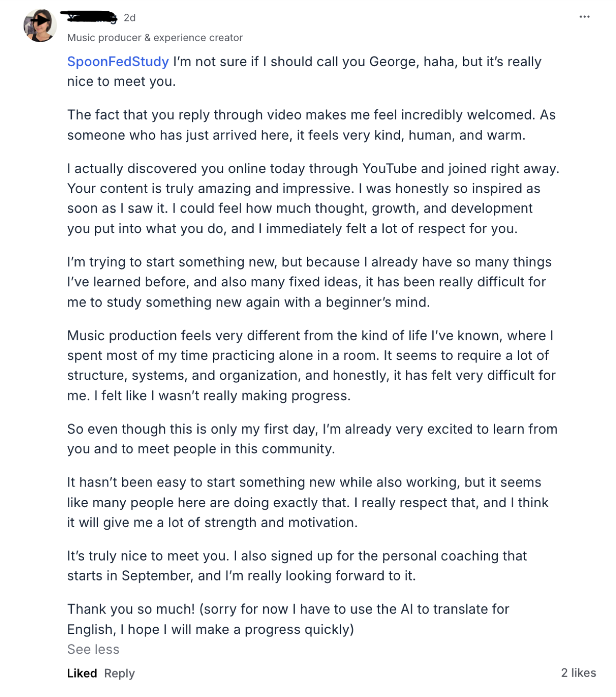Open the three-dot more options menu
This screenshot has height=697, width=616.
click(x=584, y=17)
